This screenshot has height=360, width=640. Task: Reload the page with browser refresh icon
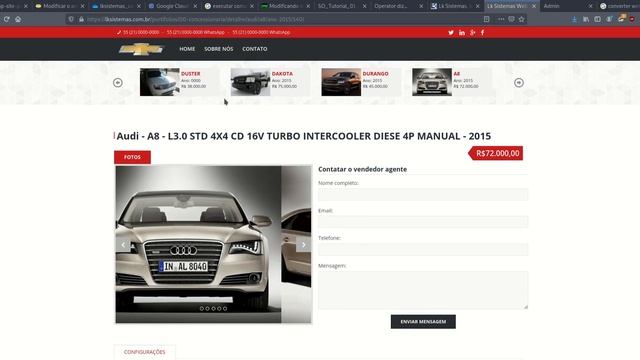coord(7,19)
